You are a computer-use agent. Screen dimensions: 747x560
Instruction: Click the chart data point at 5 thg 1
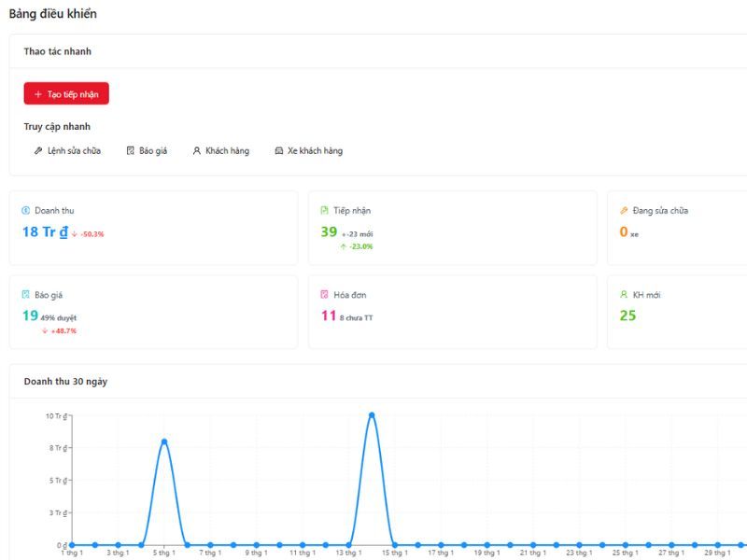pos(164,441)
